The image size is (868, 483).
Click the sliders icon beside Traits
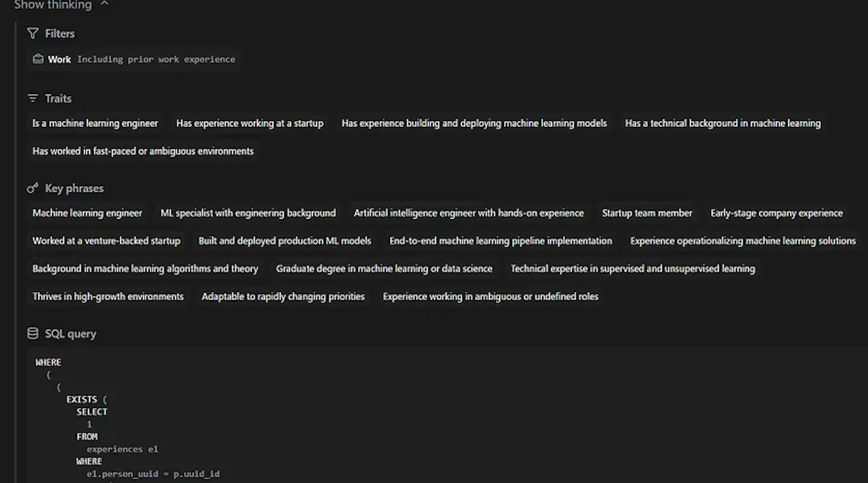coord(33,98)
